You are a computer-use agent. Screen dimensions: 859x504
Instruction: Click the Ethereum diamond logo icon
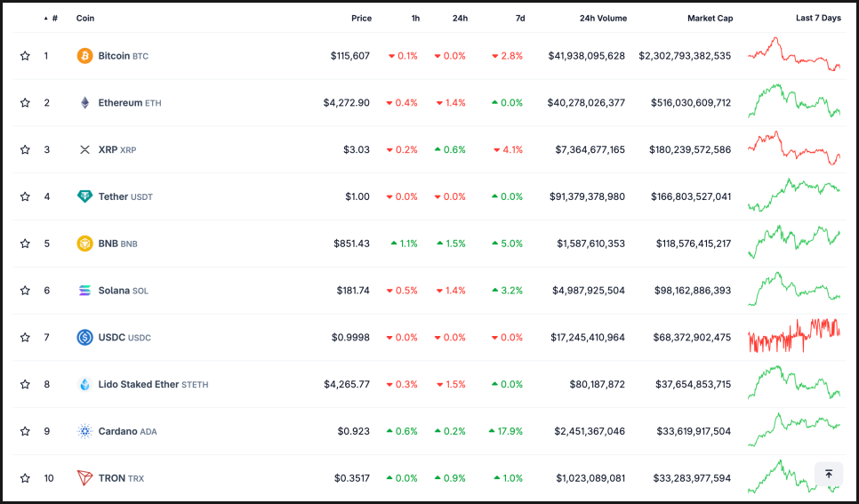point(84,103)
